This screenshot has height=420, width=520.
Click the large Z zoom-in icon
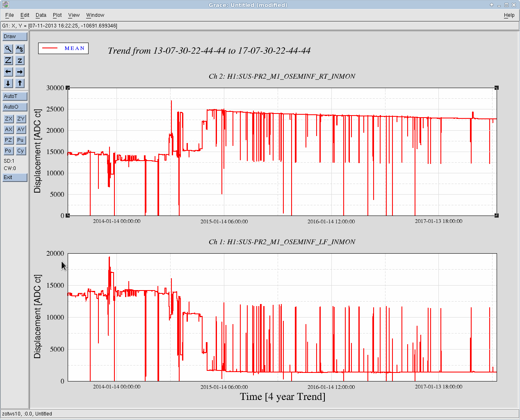[x=8, y=60]
